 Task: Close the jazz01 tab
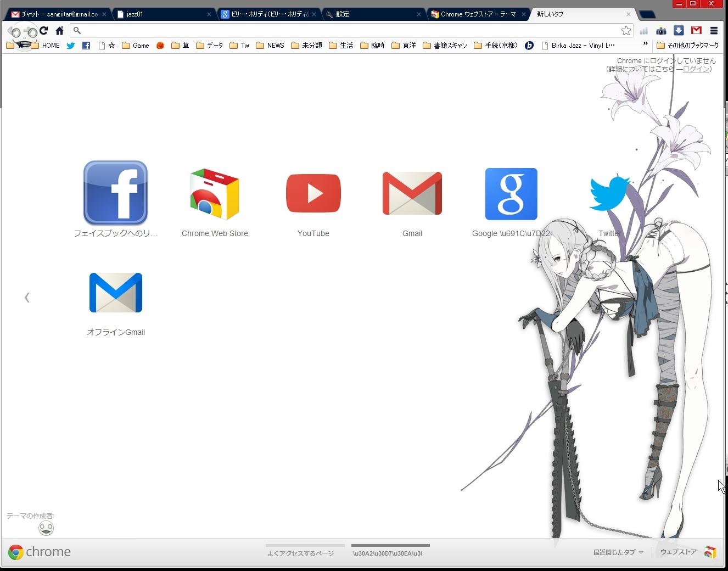pos(209,14)
